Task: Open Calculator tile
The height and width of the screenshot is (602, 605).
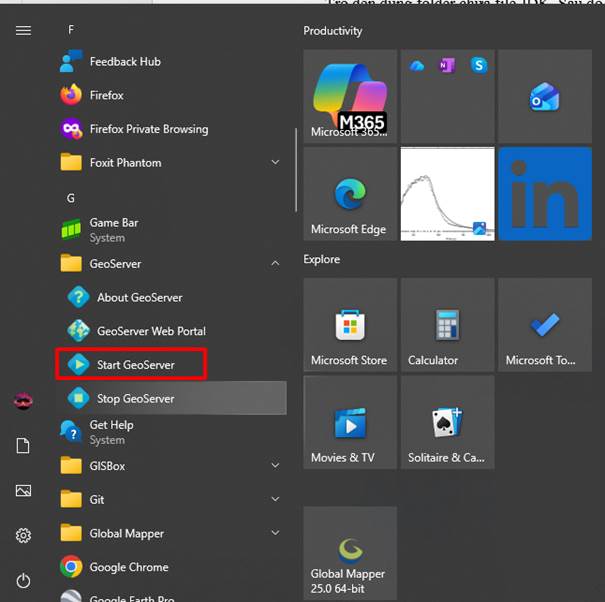Action: click(447, 325)
